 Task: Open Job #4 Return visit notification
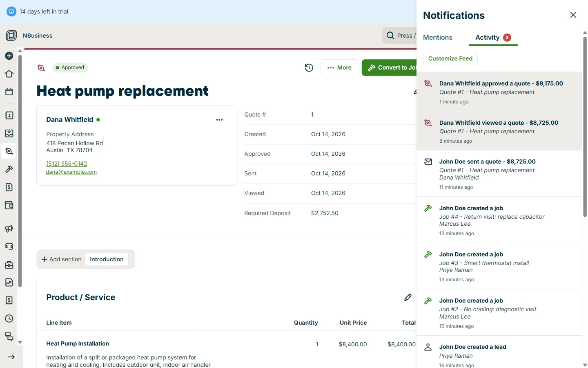point(499,220)
